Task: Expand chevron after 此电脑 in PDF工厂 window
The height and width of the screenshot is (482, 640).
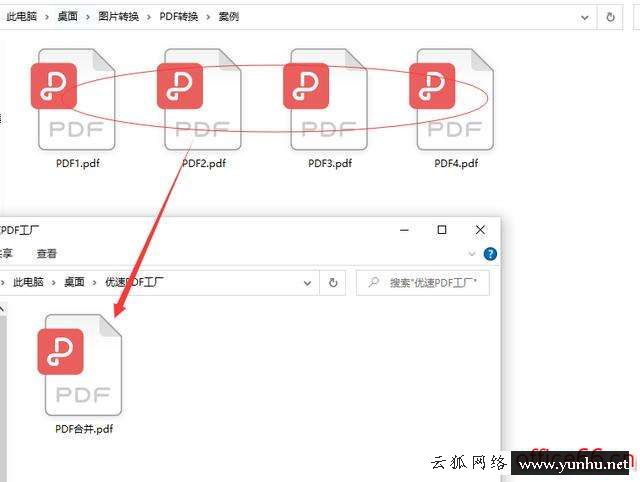Action: [53, 282]
